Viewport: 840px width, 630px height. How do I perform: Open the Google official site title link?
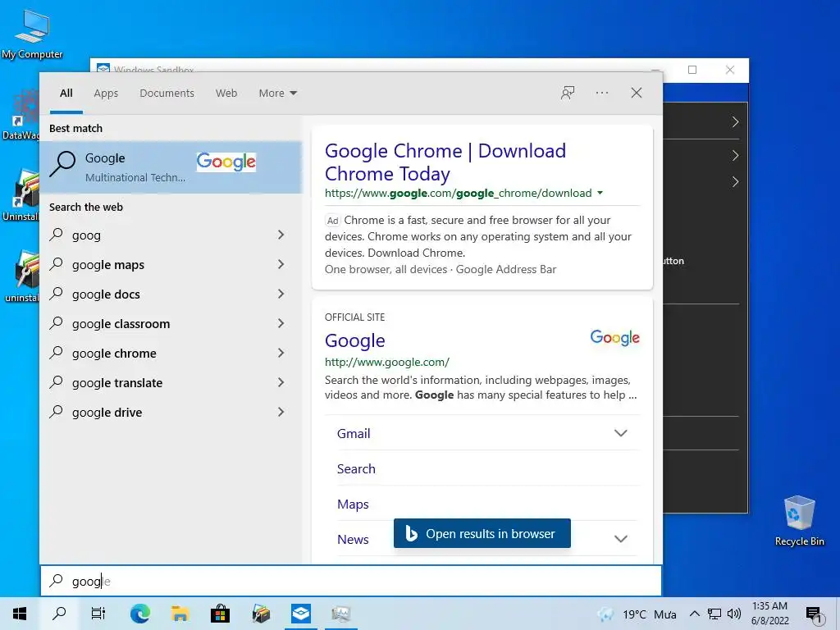(x=354, y=340)
